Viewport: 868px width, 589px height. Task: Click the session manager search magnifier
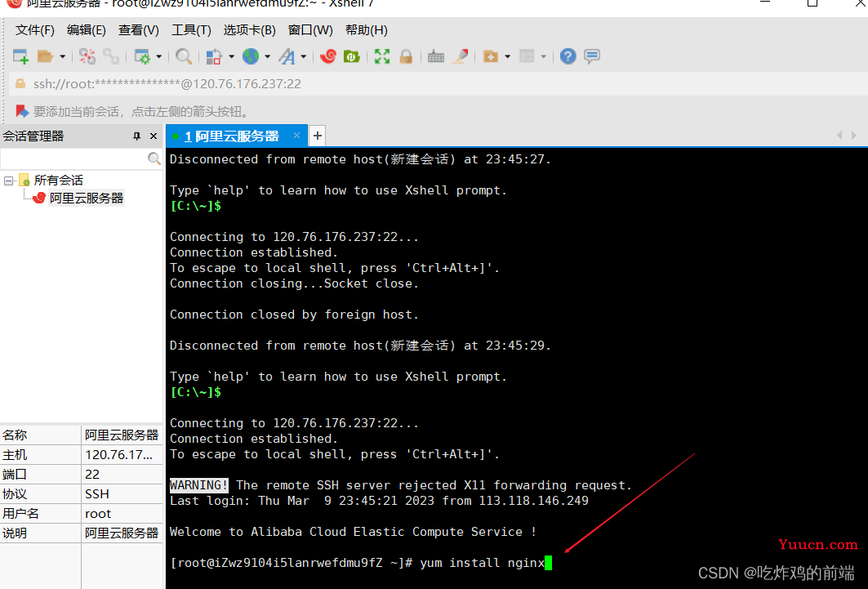click(x=154, y=158)
